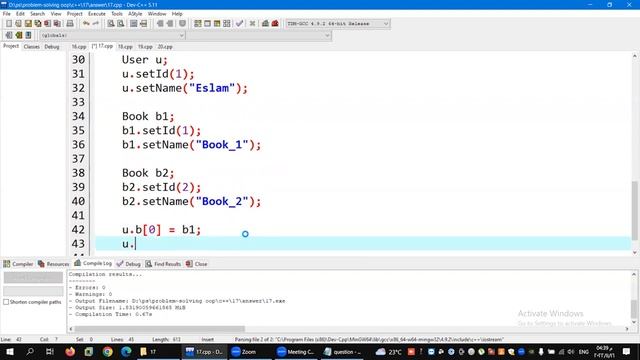Viewport: 640px width, 360px height.
Task: Undo the last edit via toolbar
Action: click(86, 24)
